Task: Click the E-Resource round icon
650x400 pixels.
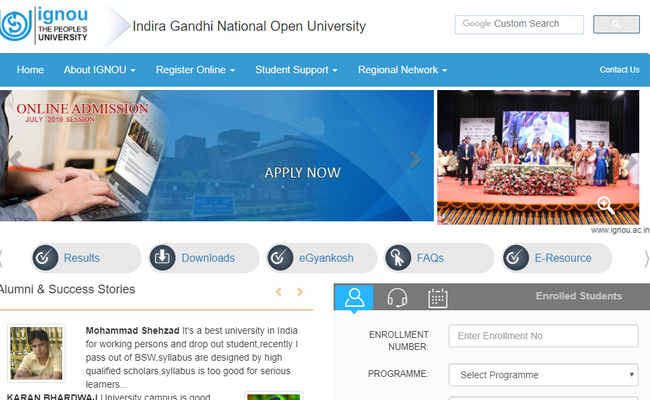Action: click(516, 258)
